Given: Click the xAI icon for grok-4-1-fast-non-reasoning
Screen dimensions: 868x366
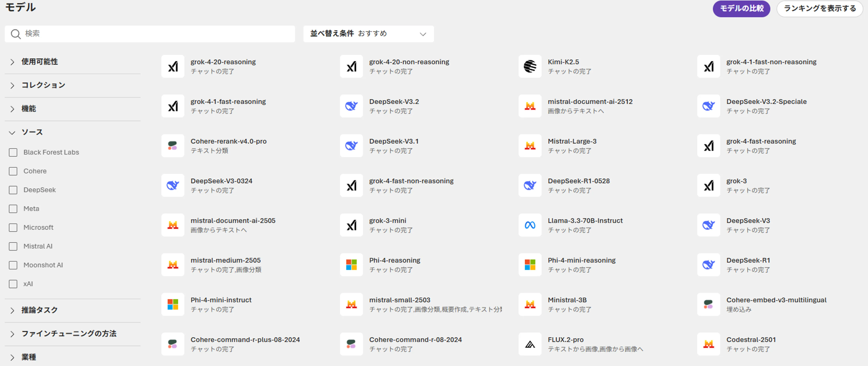Looking at the screenshot, I should click(x=708, y=66).
